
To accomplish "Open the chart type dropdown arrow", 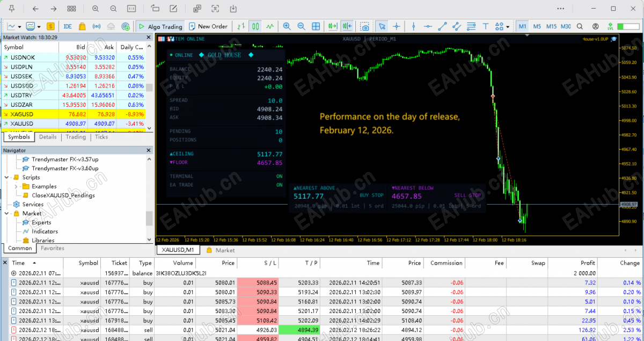I will pos(19,26).
